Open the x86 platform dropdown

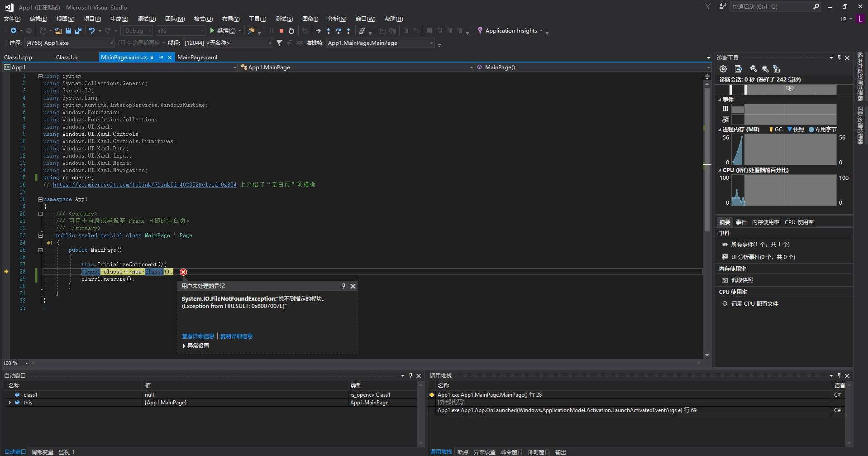click(203, 30)
